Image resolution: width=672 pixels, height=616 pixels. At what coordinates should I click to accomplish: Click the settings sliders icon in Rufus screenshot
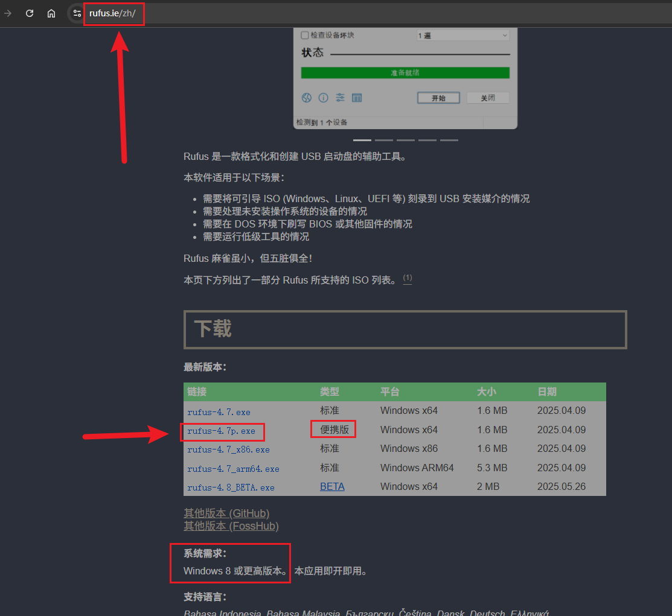point(340,98)
